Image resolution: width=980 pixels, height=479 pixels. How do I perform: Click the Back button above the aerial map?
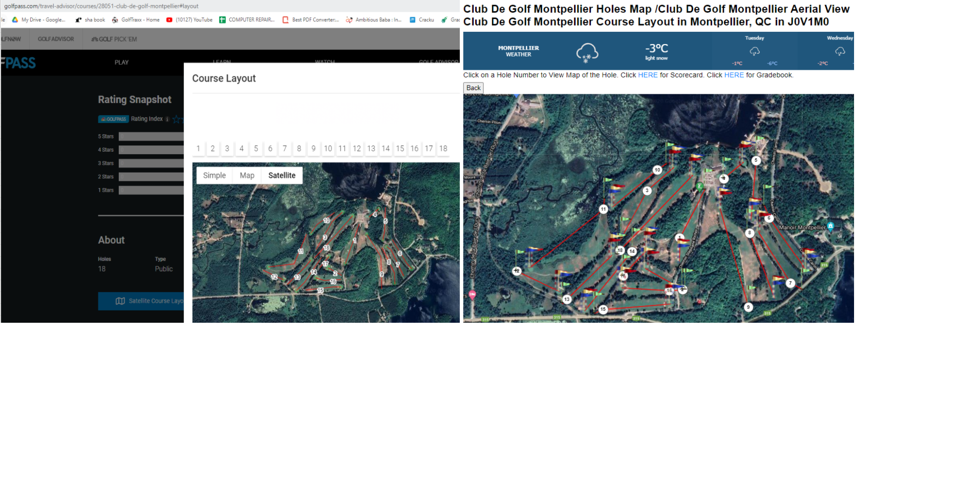pos(474,88)
